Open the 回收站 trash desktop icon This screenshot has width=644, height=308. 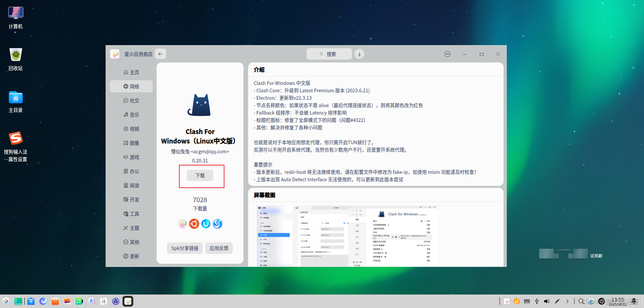(x=15, y=60)
